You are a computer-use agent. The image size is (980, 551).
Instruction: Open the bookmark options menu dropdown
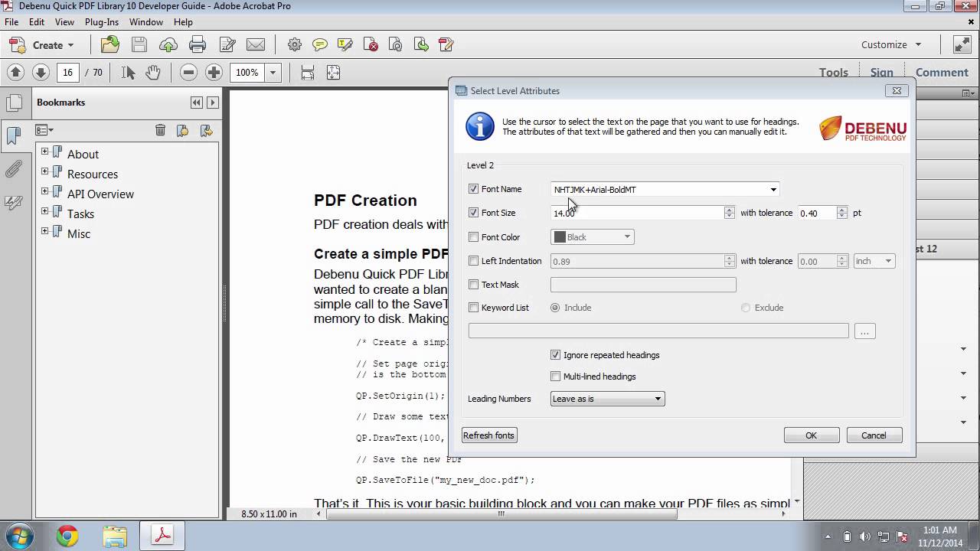44,130
